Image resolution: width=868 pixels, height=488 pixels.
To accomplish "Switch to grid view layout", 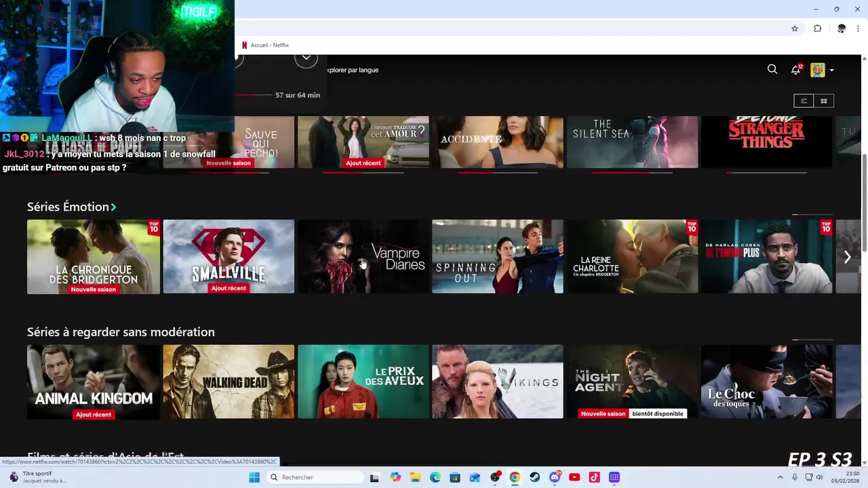I will 824,101.
